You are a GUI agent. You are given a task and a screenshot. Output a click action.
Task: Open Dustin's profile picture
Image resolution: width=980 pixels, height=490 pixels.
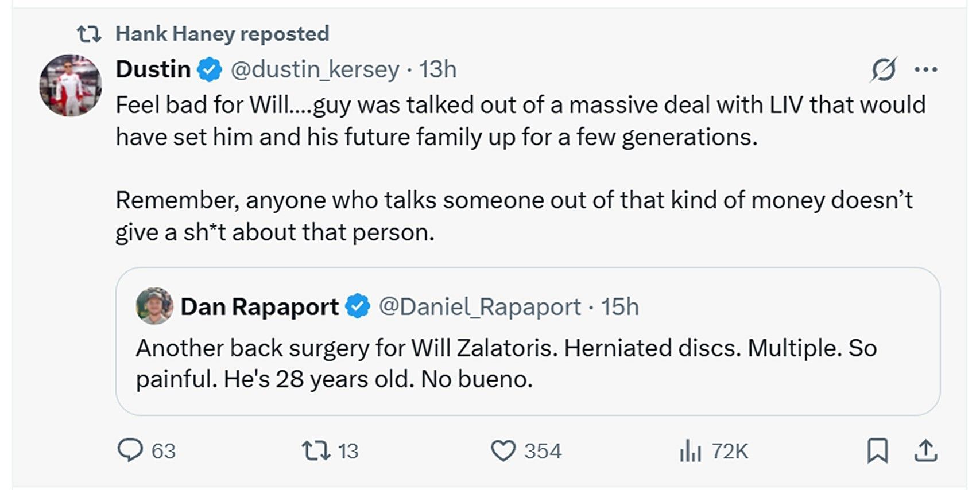click(x=70, y=85)
